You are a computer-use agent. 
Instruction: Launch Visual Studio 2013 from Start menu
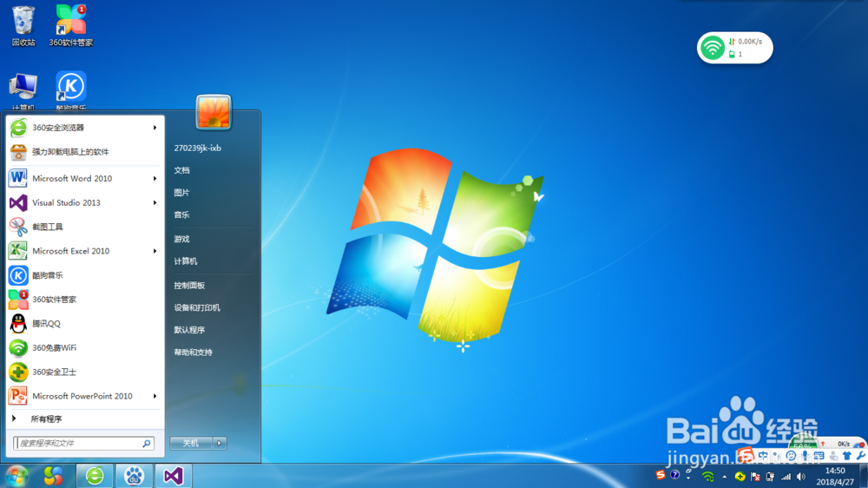pos(83,202)
